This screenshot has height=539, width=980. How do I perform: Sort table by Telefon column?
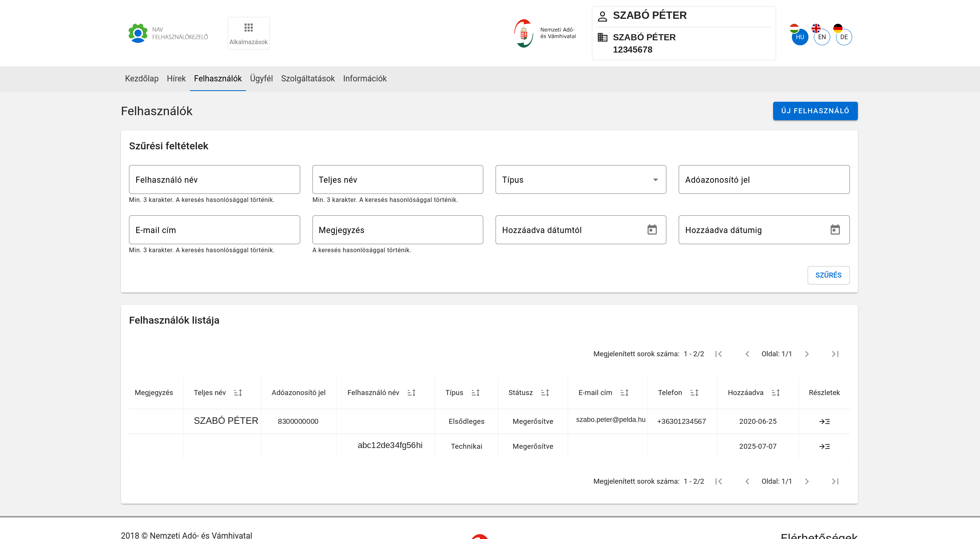pyautogui.click(x=694, y=393)
